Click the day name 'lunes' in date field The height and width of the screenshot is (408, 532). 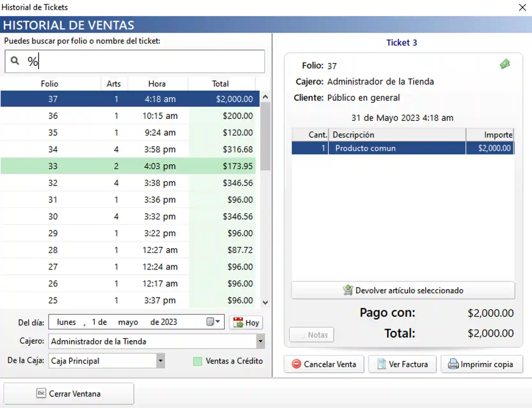click(66, 322)
